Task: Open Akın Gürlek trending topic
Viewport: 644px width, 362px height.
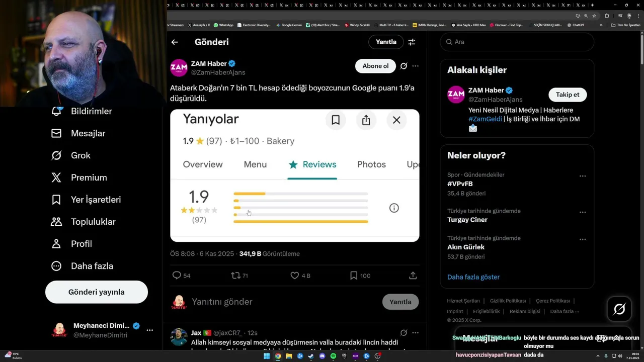Action: pos(466,247)
